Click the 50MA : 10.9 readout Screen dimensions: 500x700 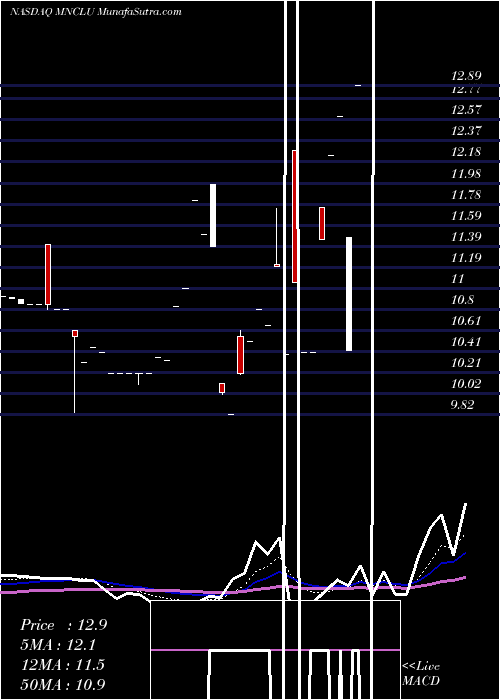click(62, 684)
